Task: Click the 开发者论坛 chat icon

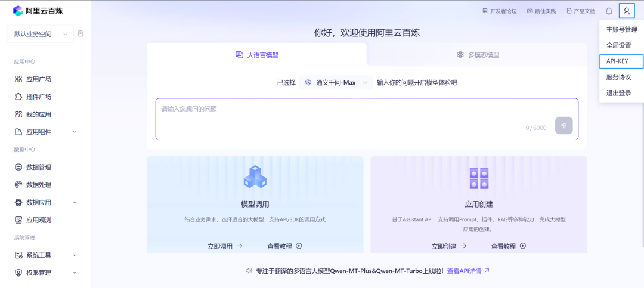Action: [x=485, y=11]
